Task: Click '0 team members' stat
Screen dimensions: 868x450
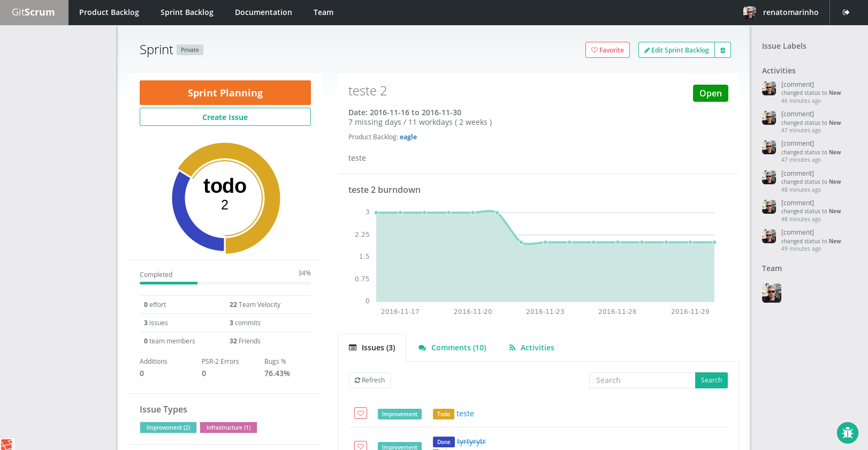Action: [x=169, y=341]
